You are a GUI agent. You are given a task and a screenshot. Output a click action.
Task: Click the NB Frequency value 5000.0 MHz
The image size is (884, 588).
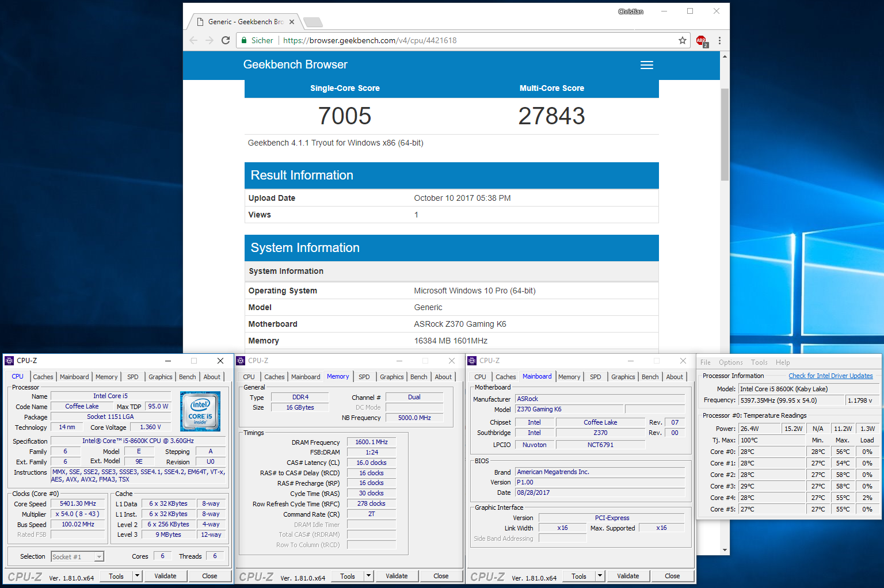click(x=414, y=418)
